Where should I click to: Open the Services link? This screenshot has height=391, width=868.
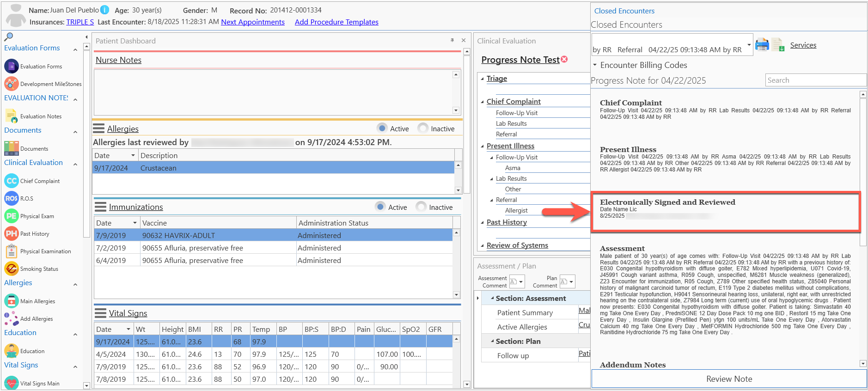(803, 45)
